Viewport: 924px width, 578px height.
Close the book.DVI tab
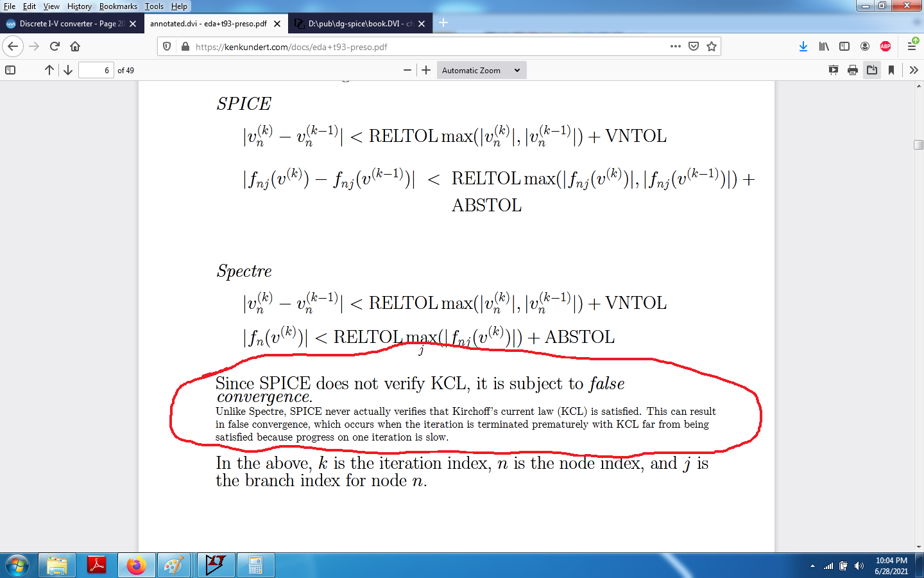[x=422, y=24]
